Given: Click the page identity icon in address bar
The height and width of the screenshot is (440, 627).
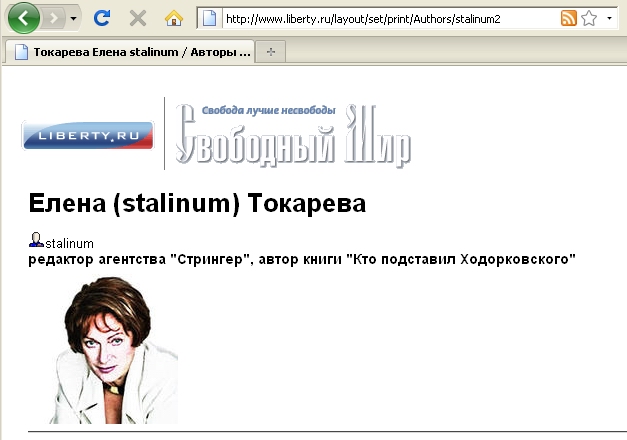Looking at the screenshot, I should pos(209,18).
